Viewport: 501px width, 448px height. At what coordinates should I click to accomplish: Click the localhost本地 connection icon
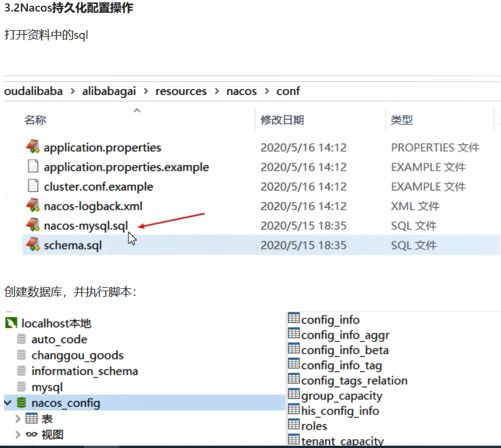click(x=11, y=323)
